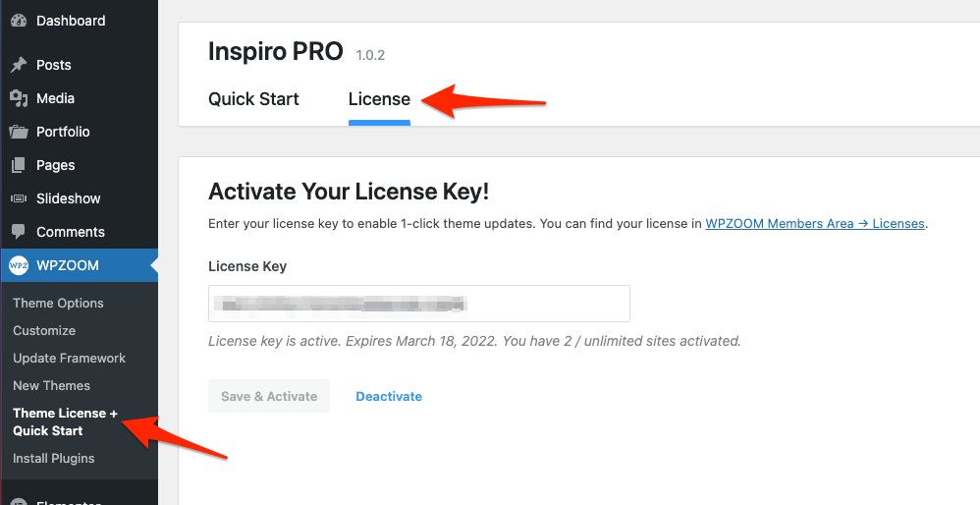Screen dimensions: 980x505
Task: Open New Themes submenu item
Action: point(51,386)
